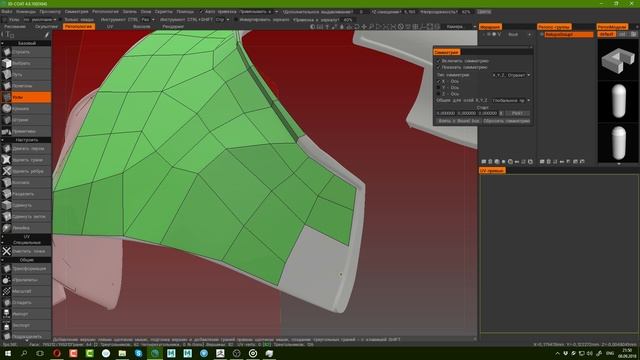
Task: Select the Путь tool
Action: (x=26, y=75)
